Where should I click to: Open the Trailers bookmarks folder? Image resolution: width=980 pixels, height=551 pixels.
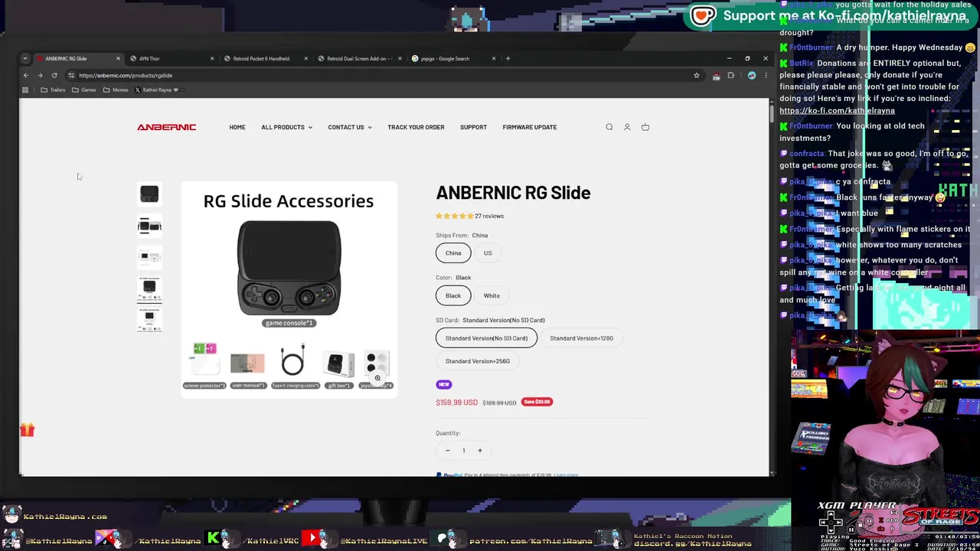point(53,90)
